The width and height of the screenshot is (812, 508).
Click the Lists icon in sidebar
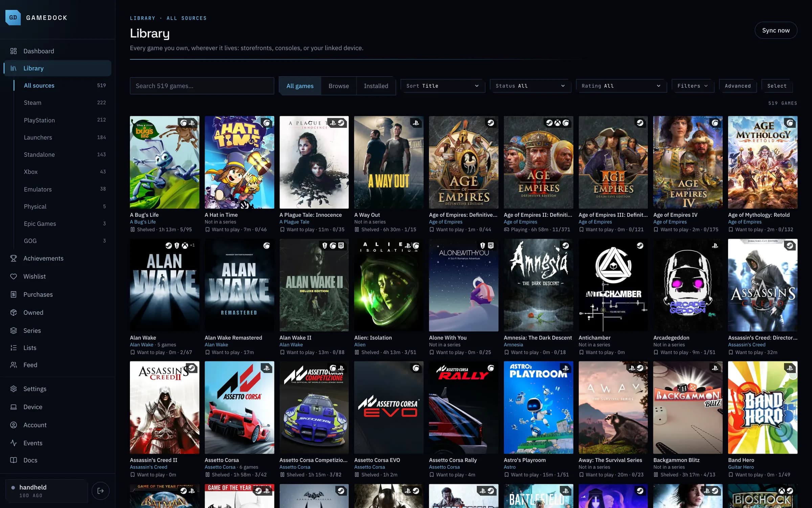(x=14, y=348)
